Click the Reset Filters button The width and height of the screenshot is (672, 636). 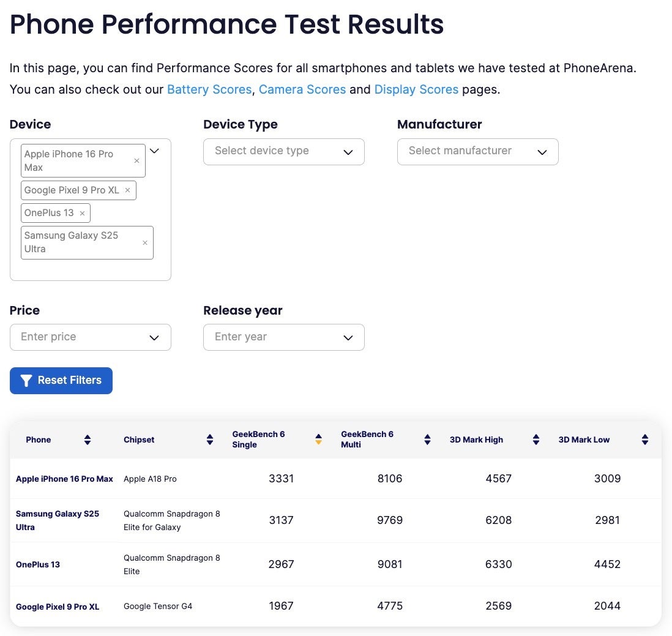[x=61, y=381]
